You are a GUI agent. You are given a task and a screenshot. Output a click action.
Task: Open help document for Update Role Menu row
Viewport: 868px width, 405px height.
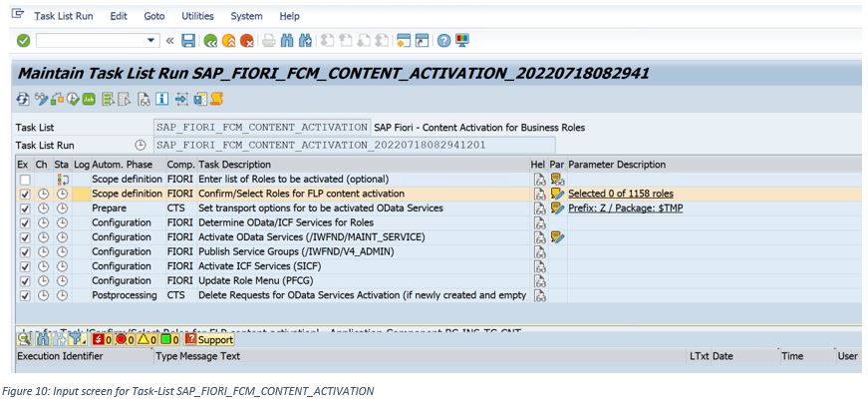point(540,281)
